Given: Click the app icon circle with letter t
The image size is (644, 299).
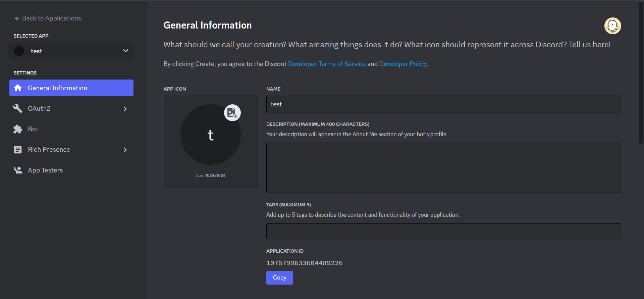Looking at the screenshot, I should coord(211,135).
